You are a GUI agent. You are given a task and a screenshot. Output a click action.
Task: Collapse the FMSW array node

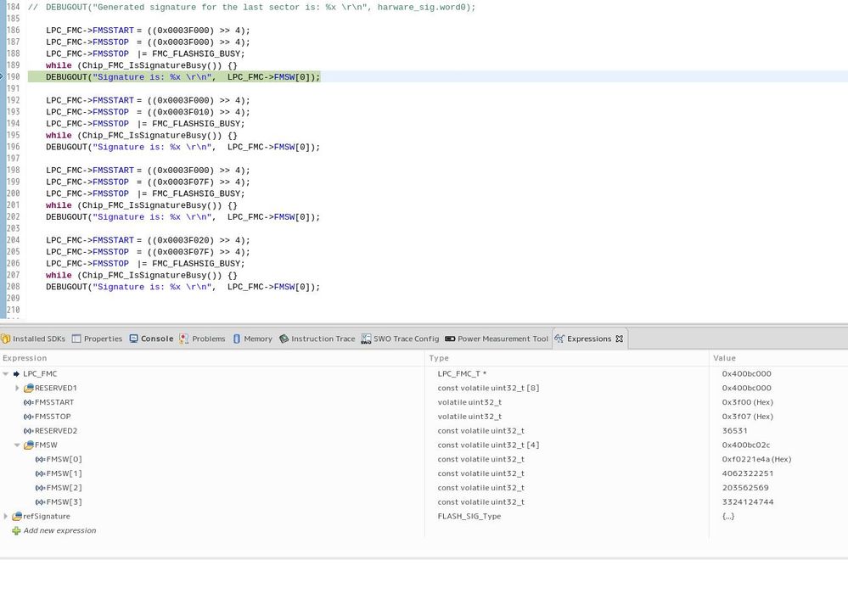click(x=17, y=445)
